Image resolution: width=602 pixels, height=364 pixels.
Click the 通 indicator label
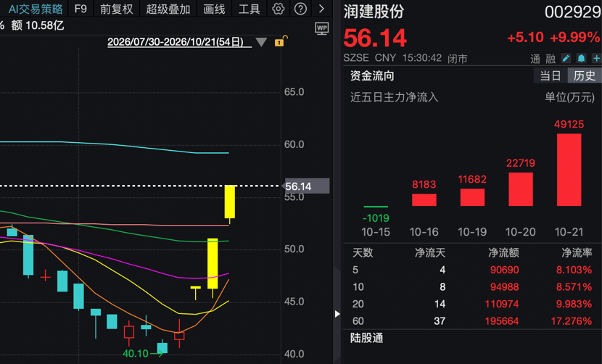[x=535, y=59]
